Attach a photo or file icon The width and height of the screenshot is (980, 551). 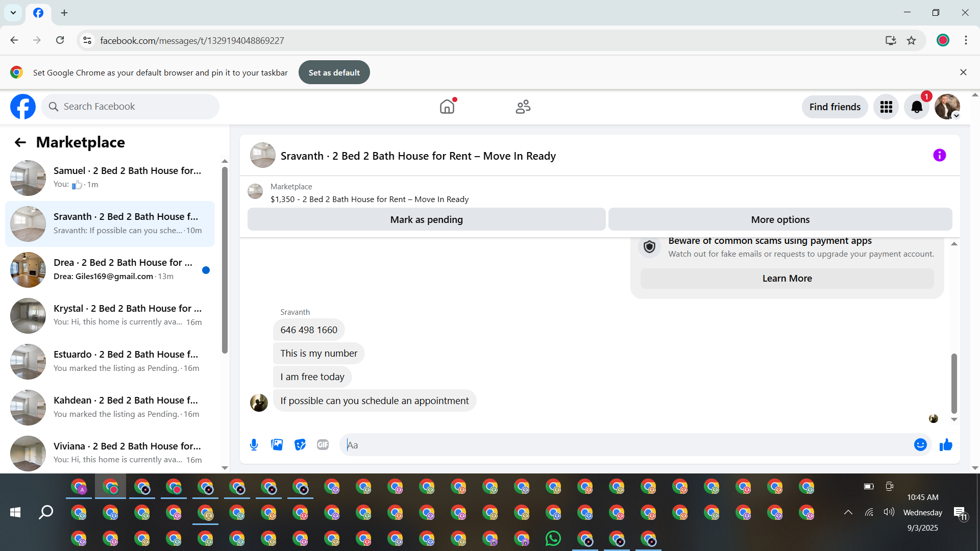click(x=277, y=445)
